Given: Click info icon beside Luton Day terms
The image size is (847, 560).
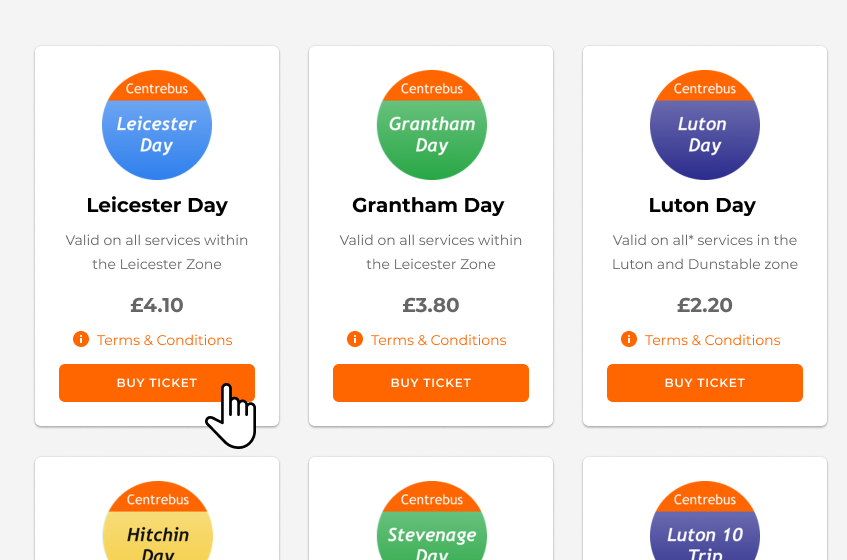Looking at the screenshot, I should click(629, 340).
